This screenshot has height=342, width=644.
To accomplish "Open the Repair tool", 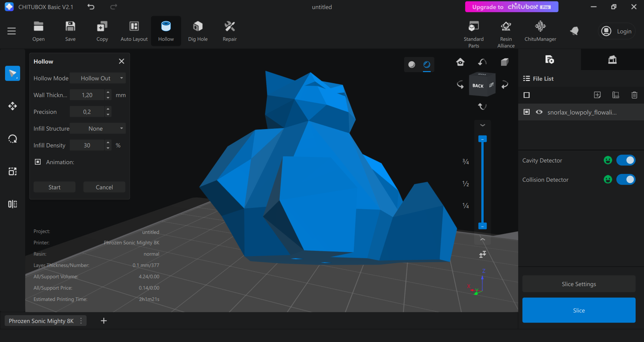I will click(230, 31).
